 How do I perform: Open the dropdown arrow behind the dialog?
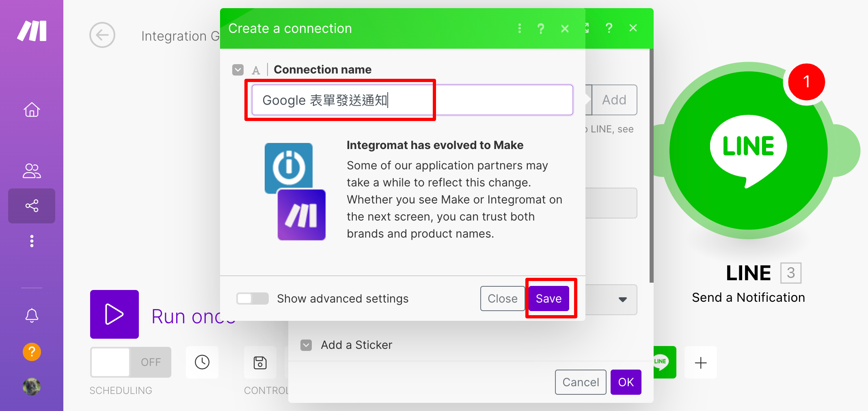pyautogui.click(x=622, y=300)
